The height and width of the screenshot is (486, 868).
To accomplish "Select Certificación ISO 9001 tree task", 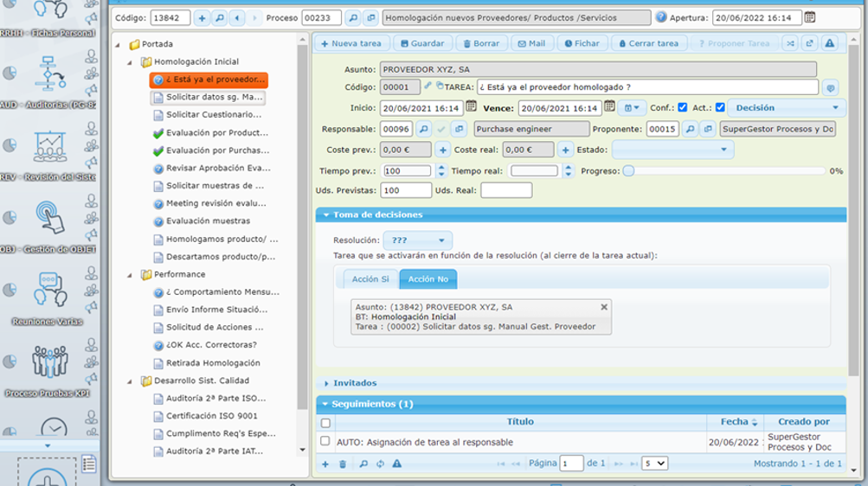I will click(x=211, y=416).
